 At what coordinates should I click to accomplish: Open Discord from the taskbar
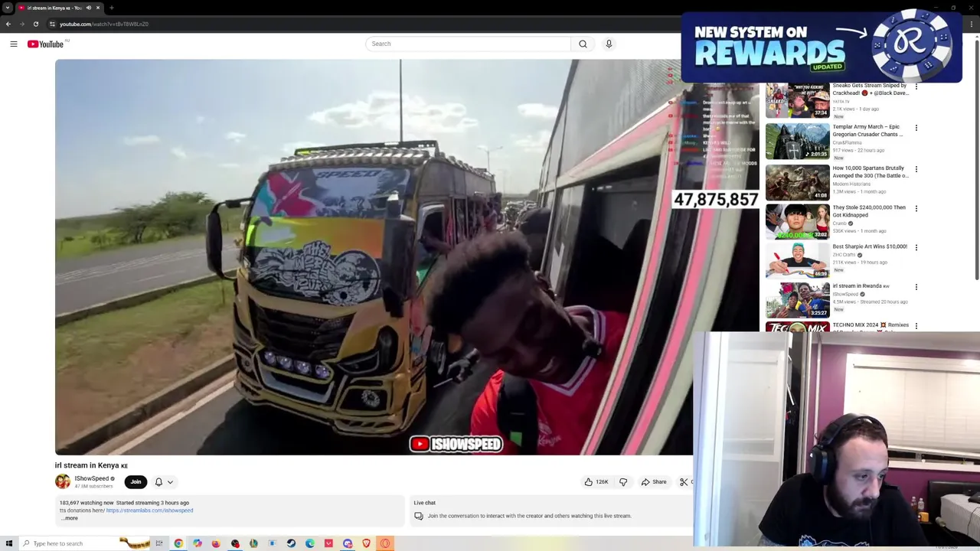[x=348, y=543]
